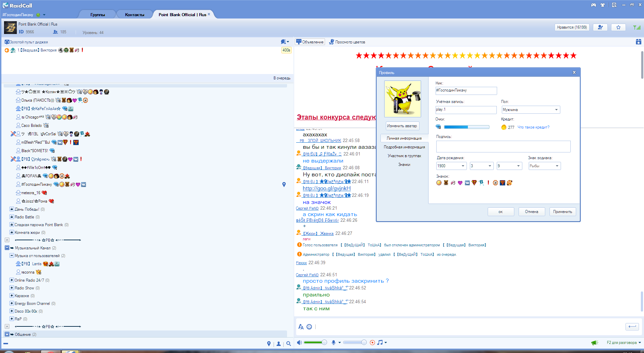The width and height of the screenshot is (644, 353).
Task: Open the music note player icon
Action: pyautogui.click(x=380, y=343)
